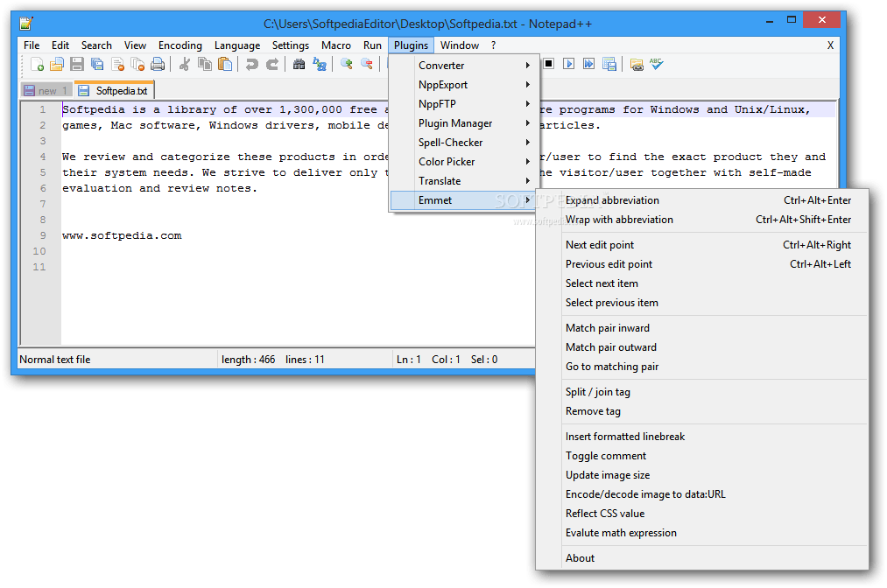This screenshot has height=588, width=887.
Task: Expand the Spell-Checker submenu
Action: click(x=463, y=143)
